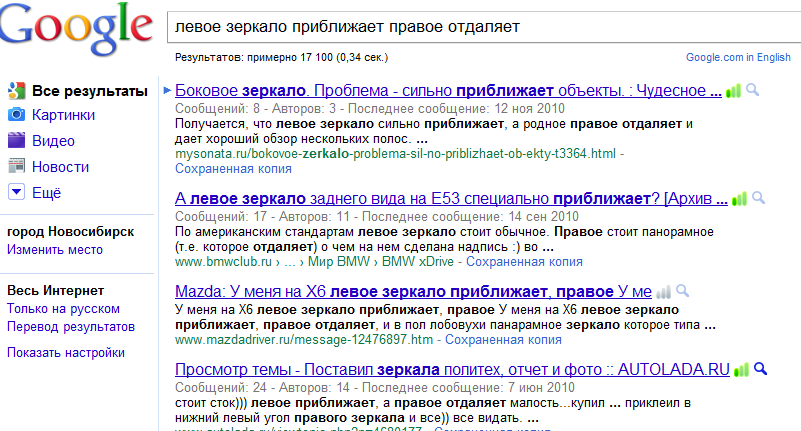801x431 pixels.
Task: Click 'Сообщений: 24 - Авторов: 14' info line
Action: point(375,388)
